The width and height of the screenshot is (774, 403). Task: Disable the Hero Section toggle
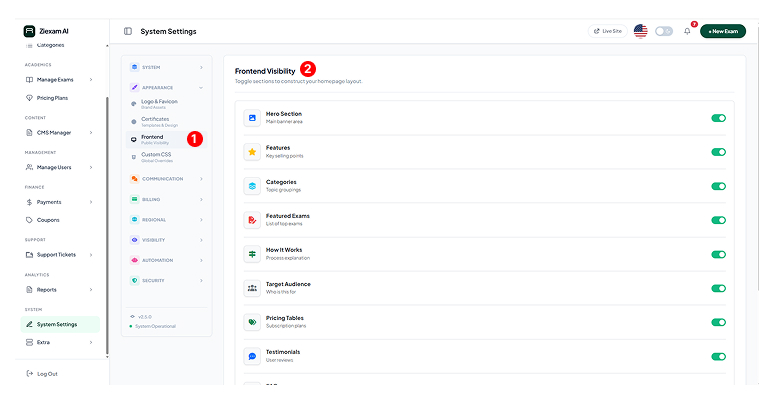[x=718, y=118]
